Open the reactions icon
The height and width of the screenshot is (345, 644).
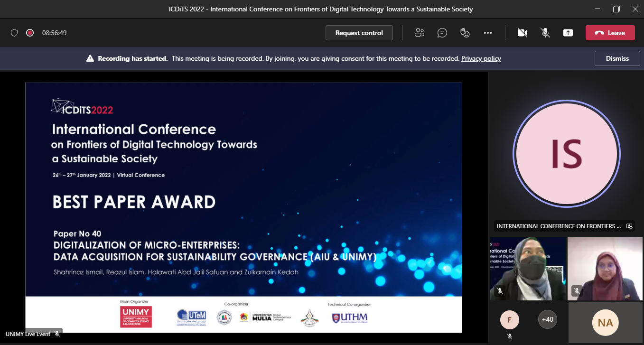tap(465, 33)
